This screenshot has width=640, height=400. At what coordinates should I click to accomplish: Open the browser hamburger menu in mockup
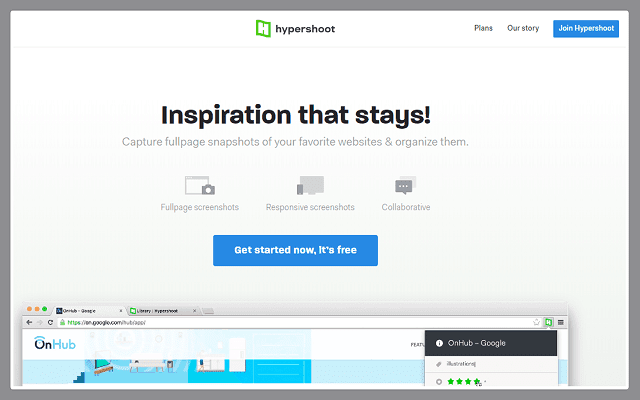click(561, 322)
